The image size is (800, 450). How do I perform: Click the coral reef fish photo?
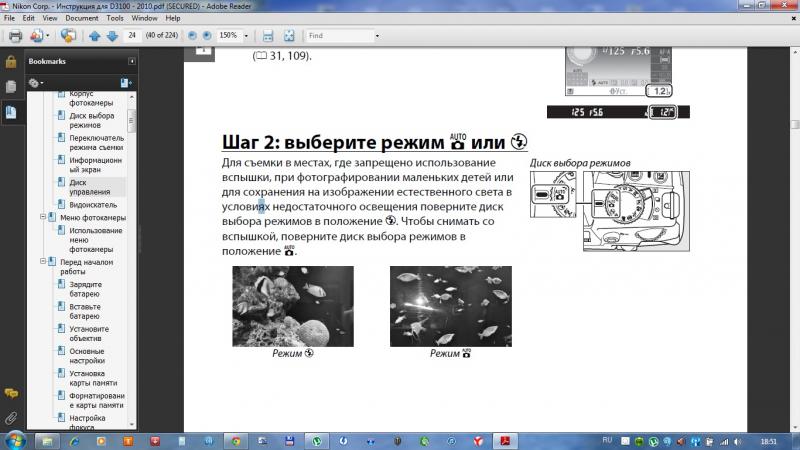coord(293,306)
